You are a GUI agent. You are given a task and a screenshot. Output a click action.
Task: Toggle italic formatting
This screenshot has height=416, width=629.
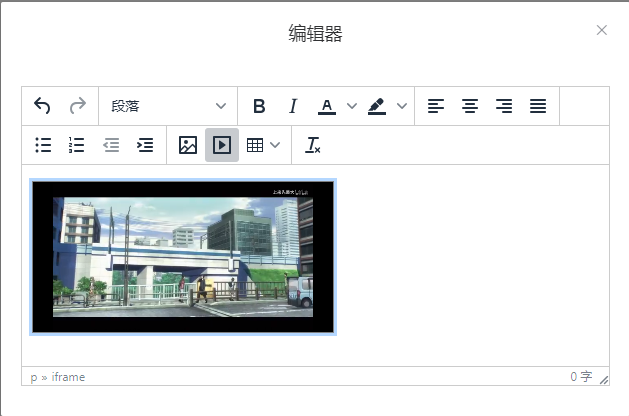pyautogui.click(x=293, y=106)
